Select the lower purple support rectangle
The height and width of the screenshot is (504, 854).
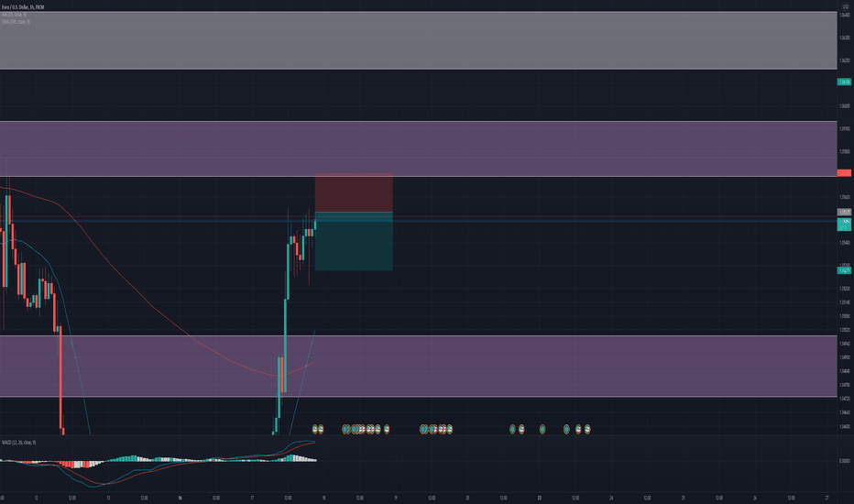point(418,367)
